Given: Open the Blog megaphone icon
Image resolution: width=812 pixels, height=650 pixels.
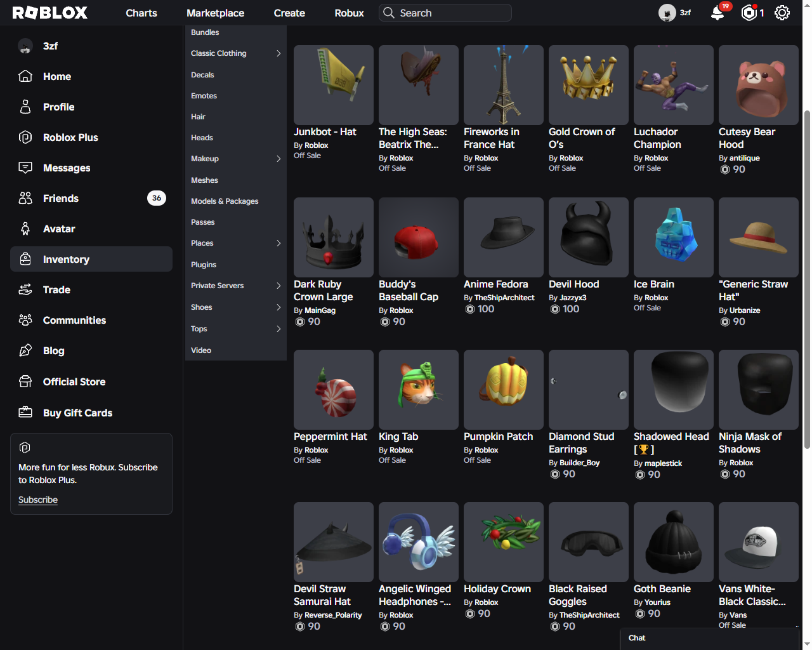Looking at the screenshot, I should (25, 350).
